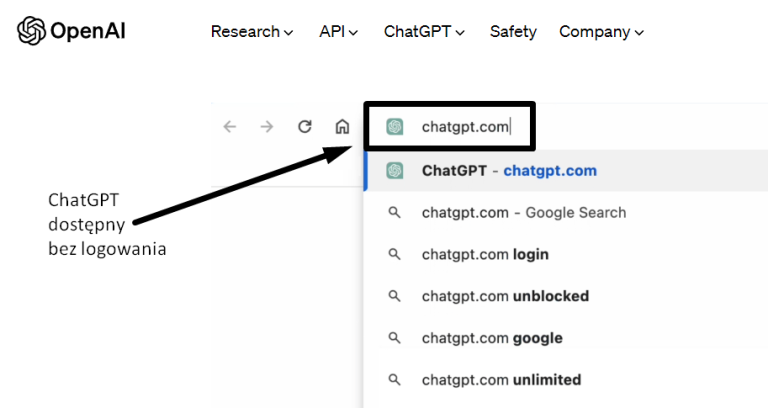Click the ChatGPT favicon in the address bar
768x408 pixels.
395,127
